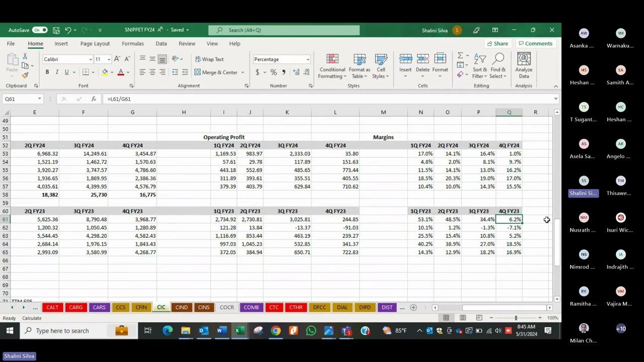Open the Percentage number format dropdown

308,59
